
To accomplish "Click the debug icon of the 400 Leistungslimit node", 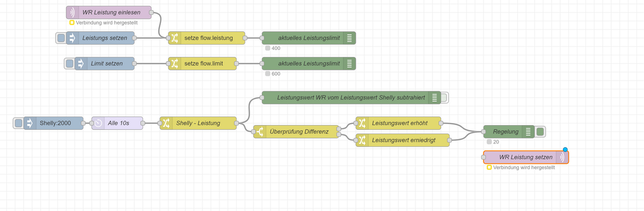I will pyautogui.click(x=349, y=38).
